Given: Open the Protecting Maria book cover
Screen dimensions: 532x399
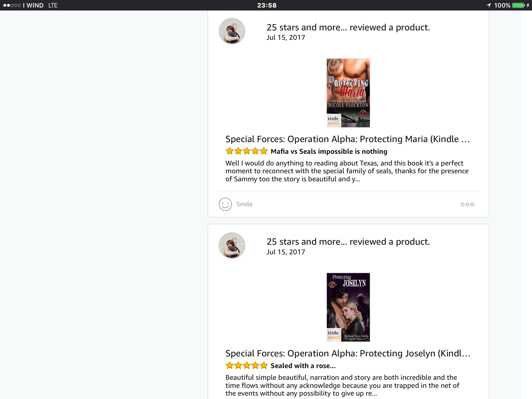Looking at the screenshot, I should 348,93.
